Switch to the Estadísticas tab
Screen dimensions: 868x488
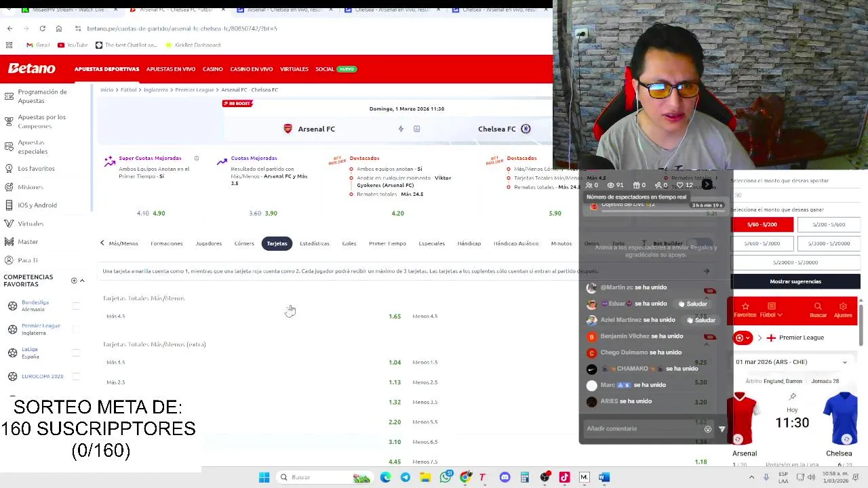315,243
